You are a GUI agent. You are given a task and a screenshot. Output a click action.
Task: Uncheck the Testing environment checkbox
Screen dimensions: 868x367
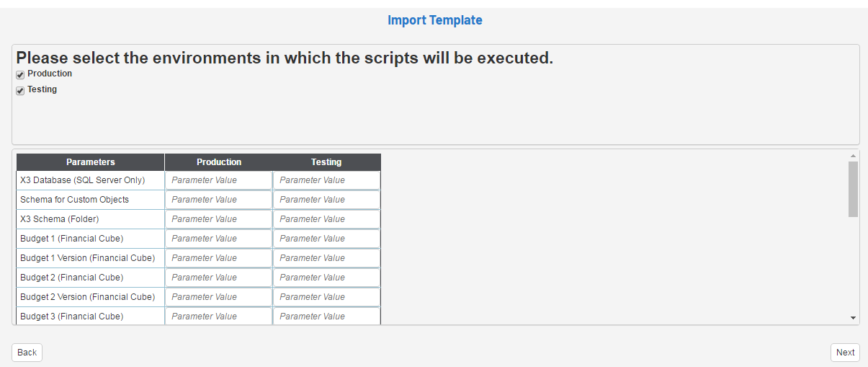click(x=20, y=91)
